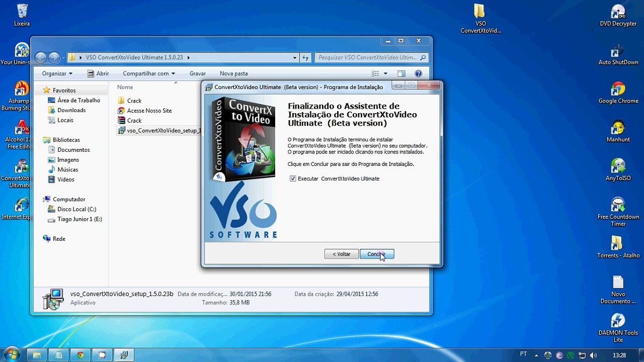This screenshot has width=644, height=362.
Task: Open Downloads in navigation pane
Action: pos(71,110)
